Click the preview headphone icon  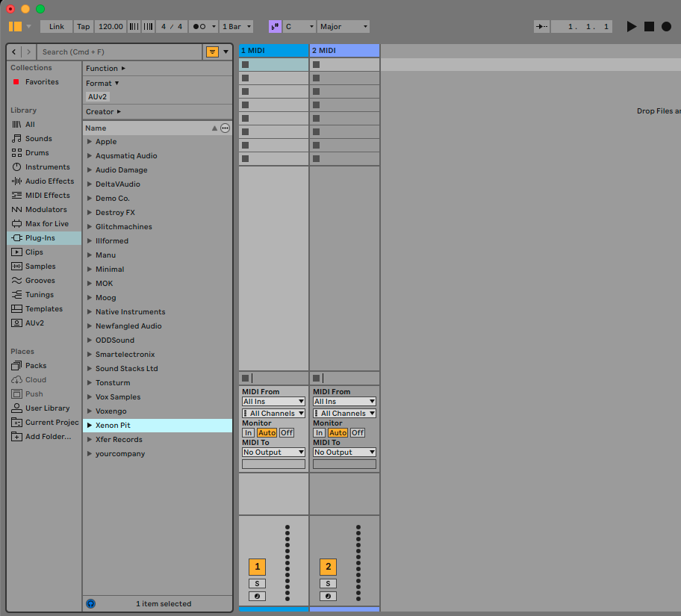(91, 604)
